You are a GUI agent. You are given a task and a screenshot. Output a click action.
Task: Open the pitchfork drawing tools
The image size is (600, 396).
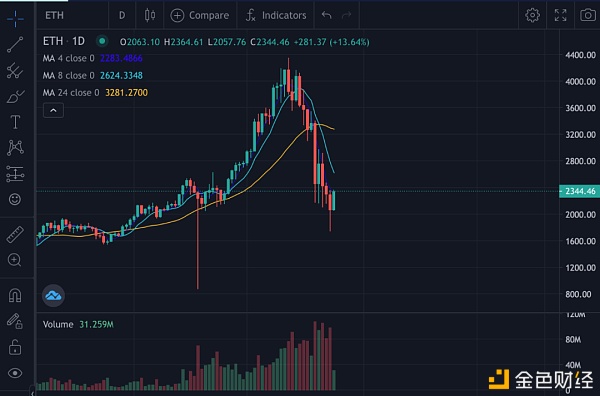click(15, 70)
